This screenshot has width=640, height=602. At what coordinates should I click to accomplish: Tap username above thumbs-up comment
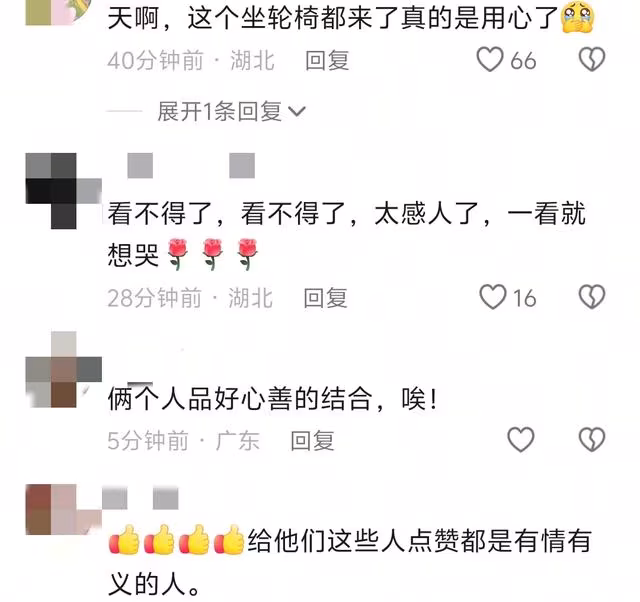click(x=140, y=498)
